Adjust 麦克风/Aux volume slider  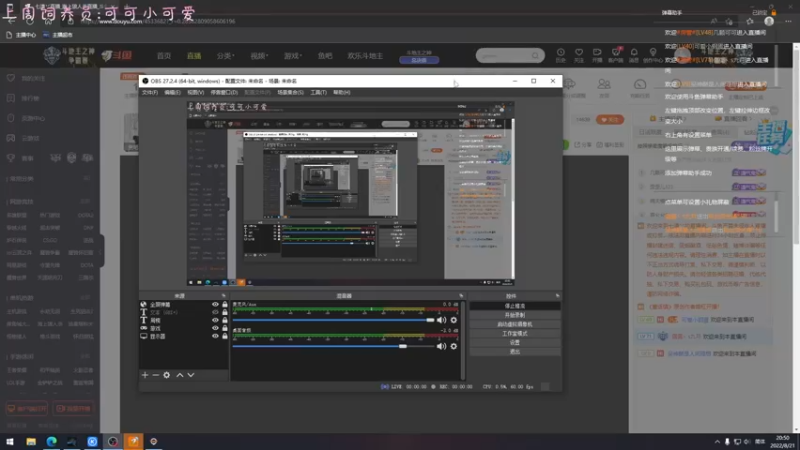[x=333, y=320]
